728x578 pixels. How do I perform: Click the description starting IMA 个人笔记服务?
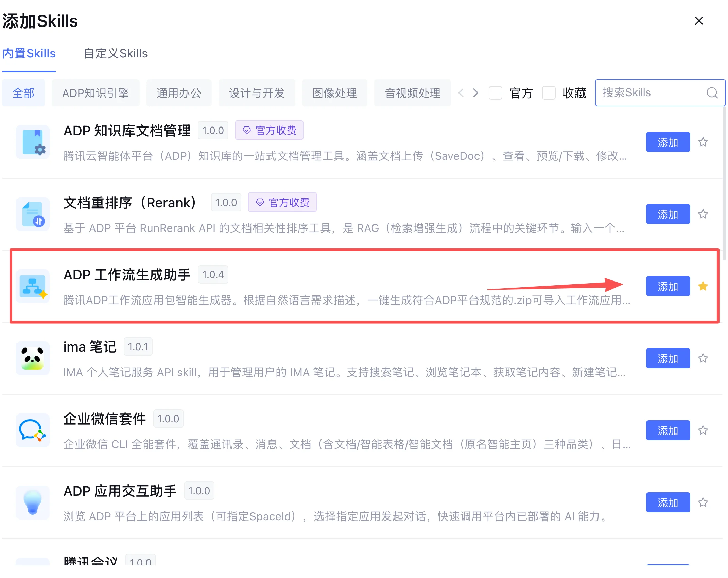click(x=345, y=372)
